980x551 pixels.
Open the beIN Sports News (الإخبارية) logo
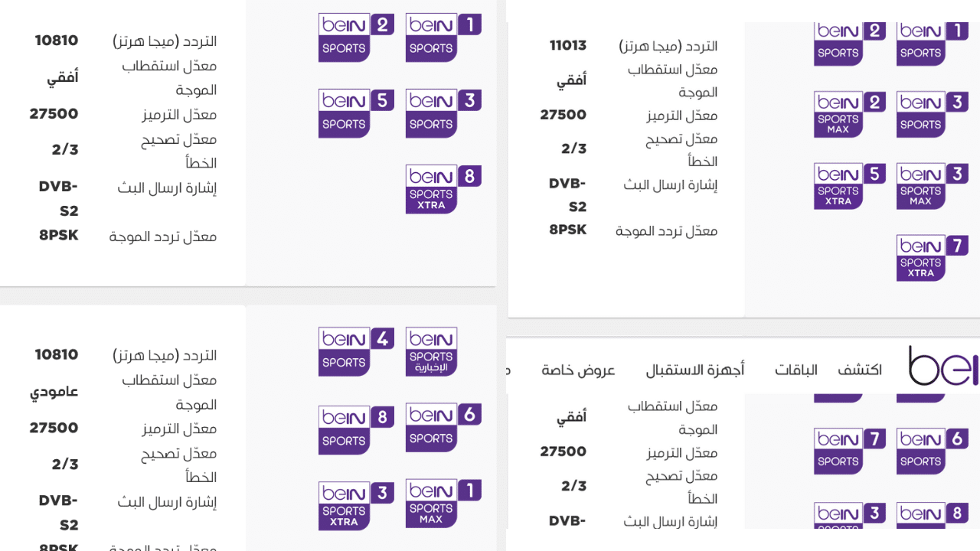tap(432, 352)
